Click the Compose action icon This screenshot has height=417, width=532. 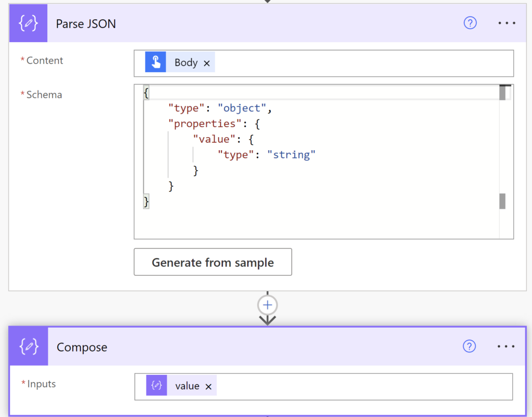coord(29,346)
